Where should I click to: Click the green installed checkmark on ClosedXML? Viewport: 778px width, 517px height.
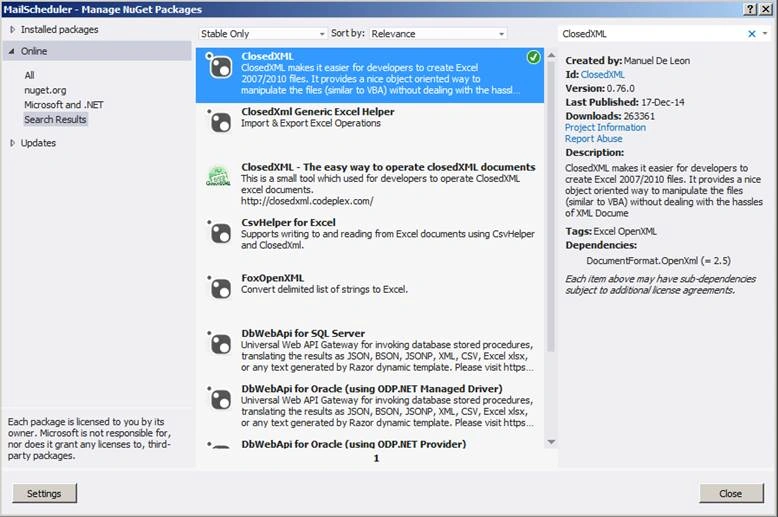point(533,58)
